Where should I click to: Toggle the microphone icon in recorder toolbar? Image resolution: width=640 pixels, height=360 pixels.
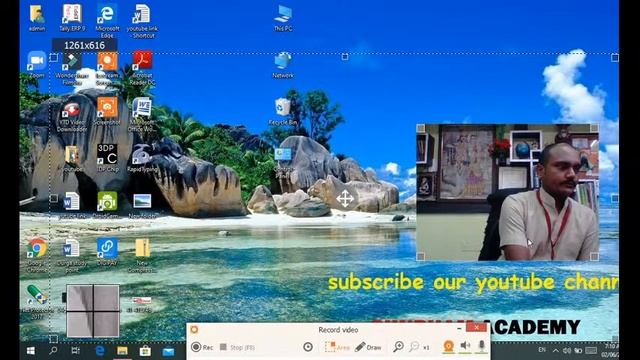pyautogui.click(x=482, y=346)
